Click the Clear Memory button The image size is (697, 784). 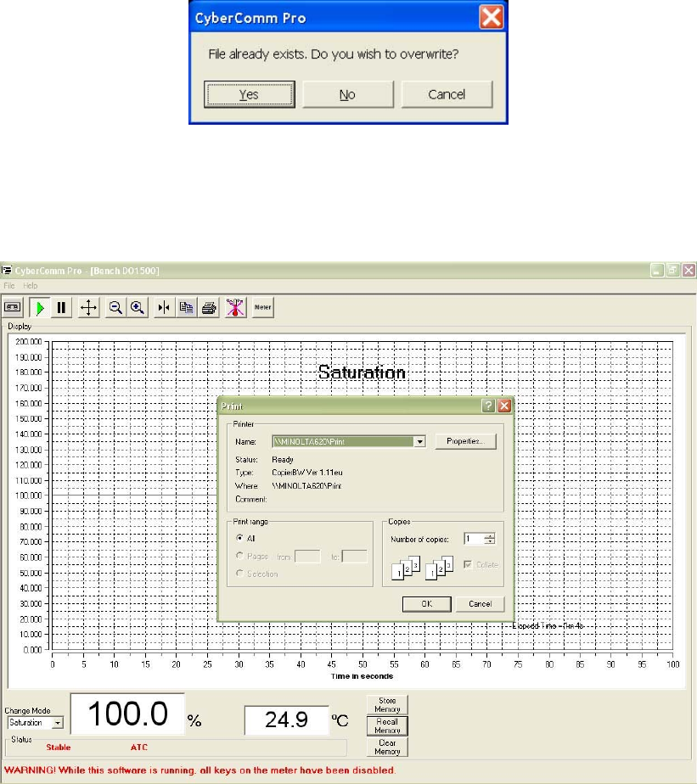pyautogui.click(x=387, y=747)
